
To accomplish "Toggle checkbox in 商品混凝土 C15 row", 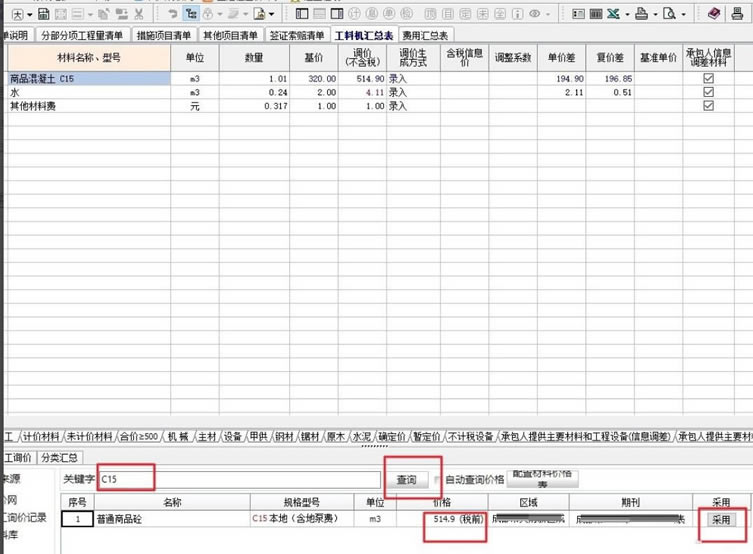I will pos(708,78).
